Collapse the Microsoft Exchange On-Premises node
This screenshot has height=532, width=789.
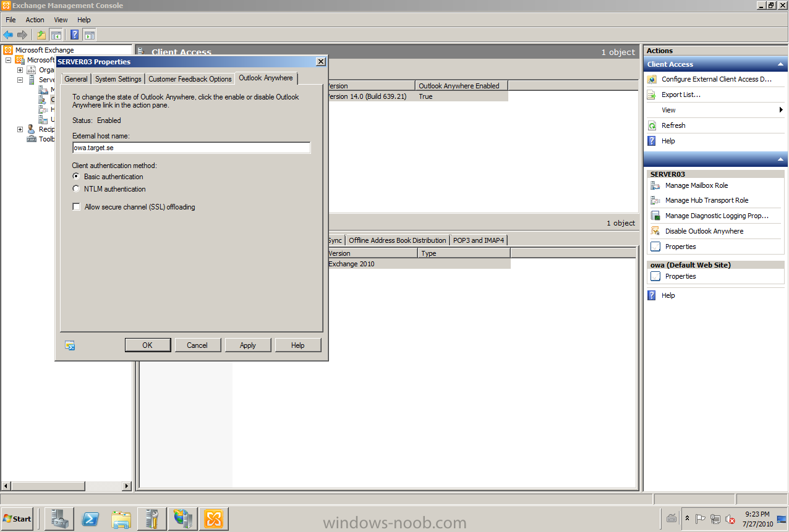8,60
